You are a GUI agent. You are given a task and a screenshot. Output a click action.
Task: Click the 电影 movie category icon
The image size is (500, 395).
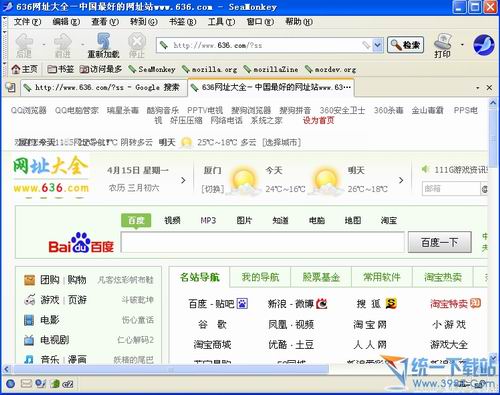29,320
